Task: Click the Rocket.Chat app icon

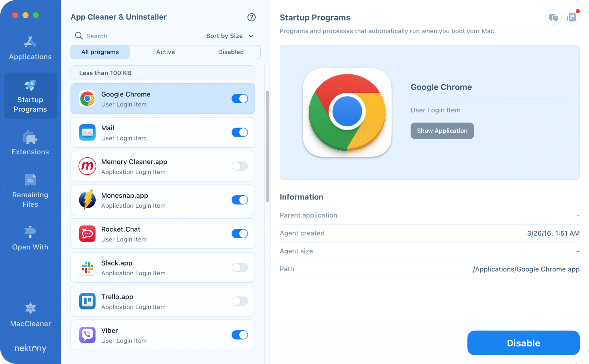Action: (x=87, y=234)
